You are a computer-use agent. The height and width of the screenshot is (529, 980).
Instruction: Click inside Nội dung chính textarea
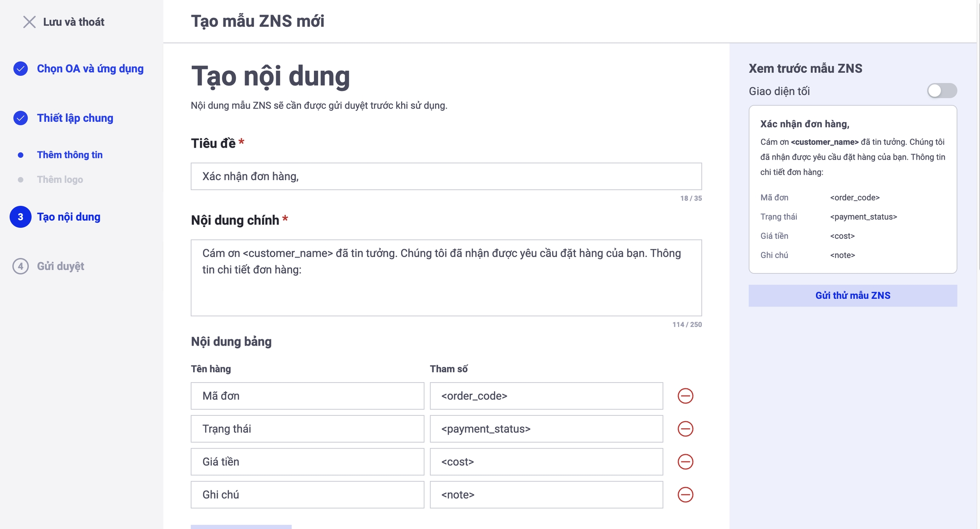(x=446, y=278)
